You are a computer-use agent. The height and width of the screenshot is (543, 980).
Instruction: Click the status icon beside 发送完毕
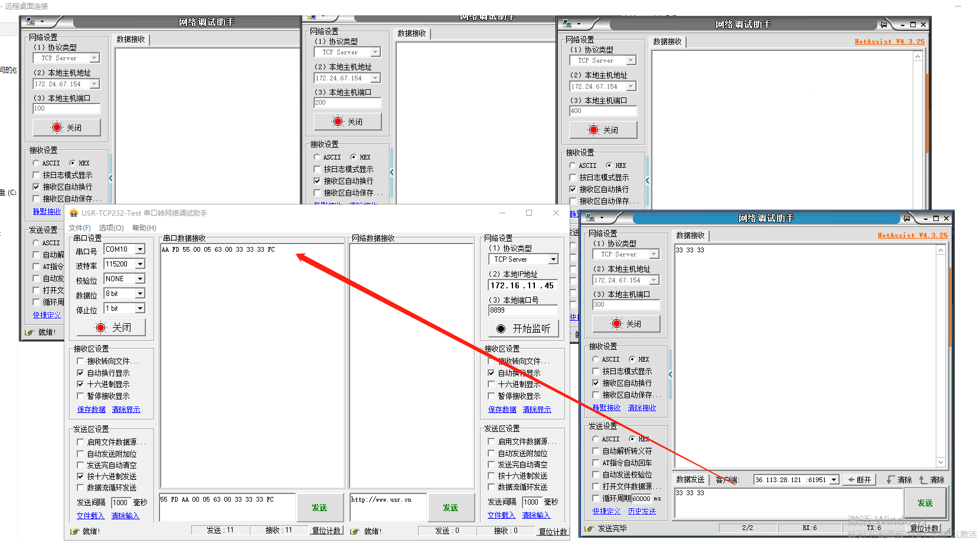tap(589, 529)
